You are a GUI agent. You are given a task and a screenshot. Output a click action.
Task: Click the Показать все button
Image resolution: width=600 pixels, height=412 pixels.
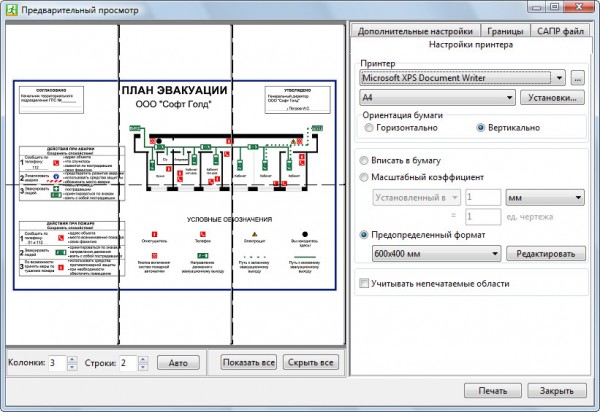[x=248, y=362]
